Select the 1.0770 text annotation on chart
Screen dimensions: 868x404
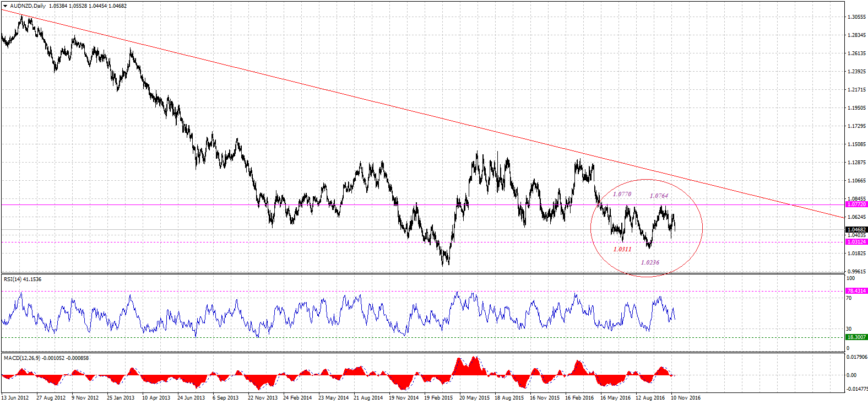(622, 194)
